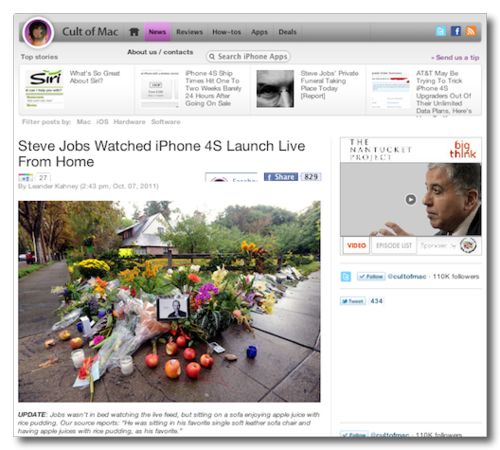Read AT&T May Be Trying story
The width and height of the screenshot is (500, 450).
point(444,92)
